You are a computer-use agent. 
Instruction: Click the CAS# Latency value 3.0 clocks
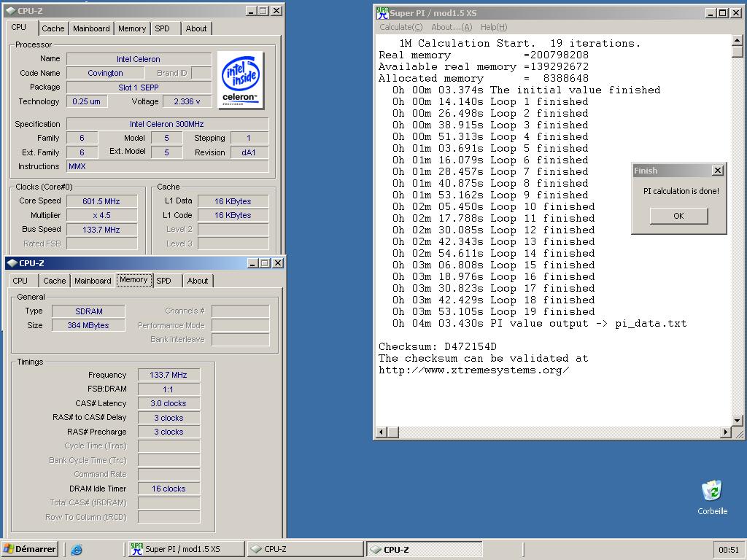point(169,403)
